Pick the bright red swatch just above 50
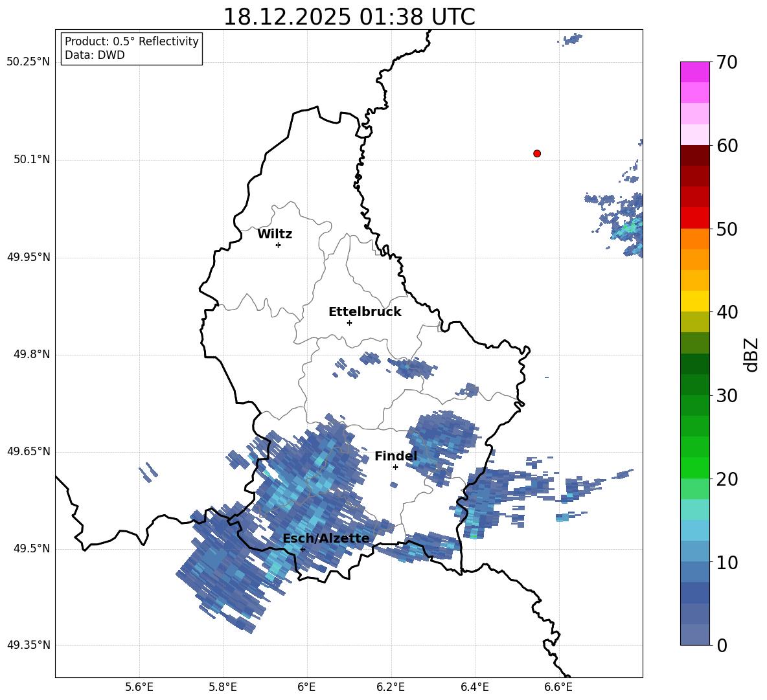The image size is (767, 700). (695, 218)
